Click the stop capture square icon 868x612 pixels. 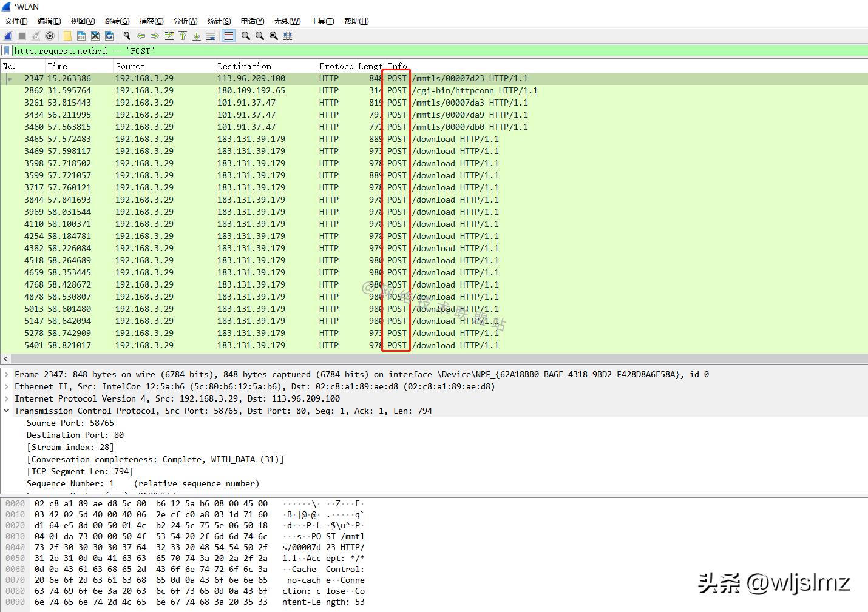point(22,36)
